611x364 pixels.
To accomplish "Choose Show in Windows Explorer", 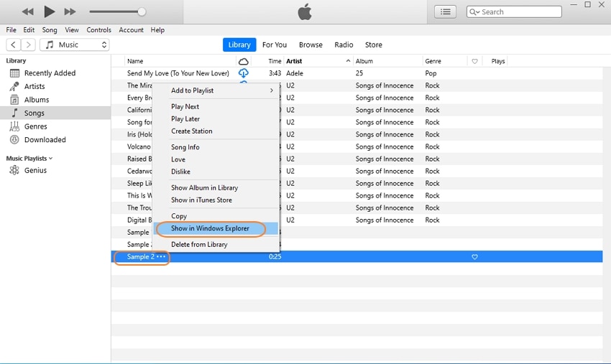I will coord(216,228).
